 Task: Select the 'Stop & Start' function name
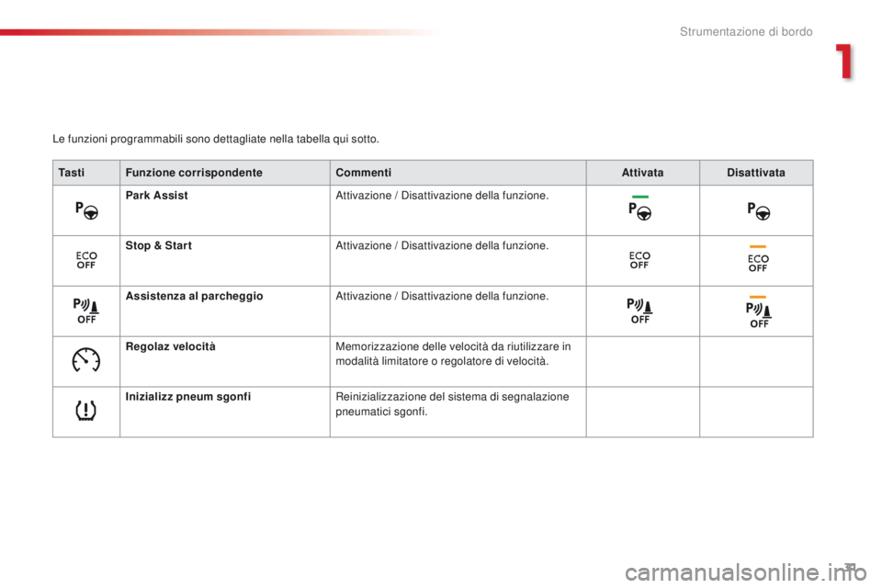point(159,245)
